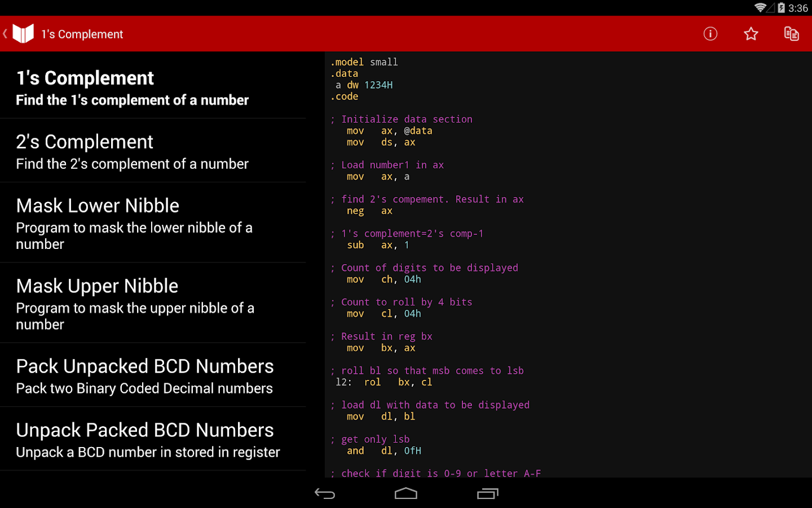Tap the "mov dl, bl" instruction
The height and width of the screenshot is (508, 812).
tap(381, 417)
